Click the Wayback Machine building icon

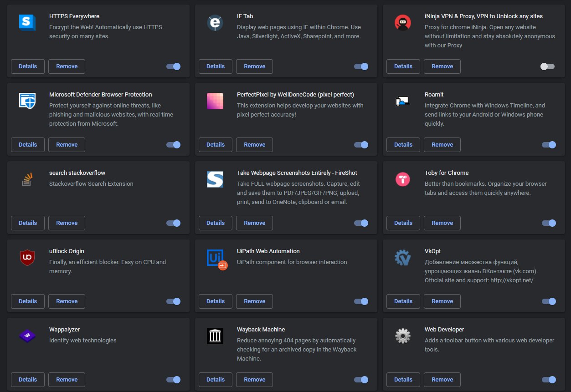(x=215, y=336)
